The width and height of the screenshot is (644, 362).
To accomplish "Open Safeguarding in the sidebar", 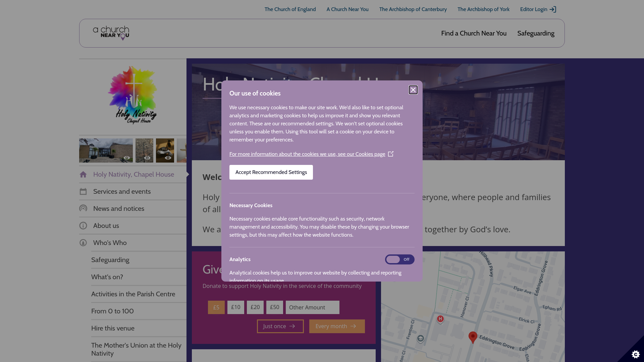I will 110,260.
